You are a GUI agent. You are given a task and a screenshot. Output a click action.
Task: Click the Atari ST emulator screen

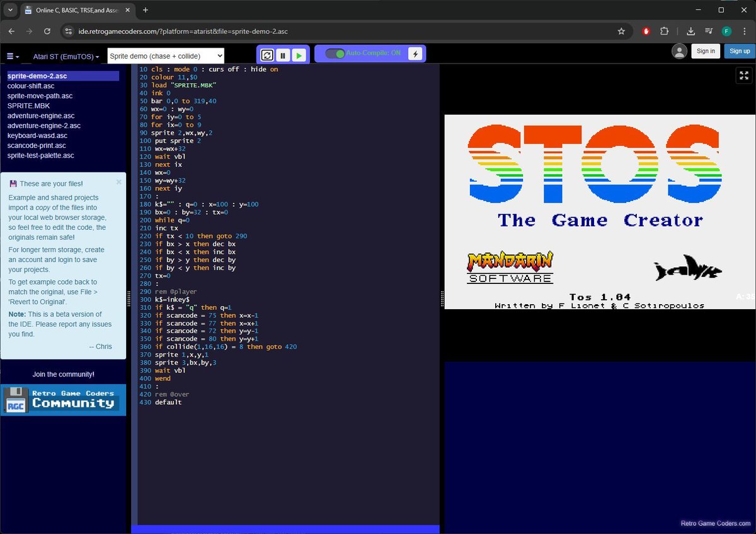click(x=600, y=212)
